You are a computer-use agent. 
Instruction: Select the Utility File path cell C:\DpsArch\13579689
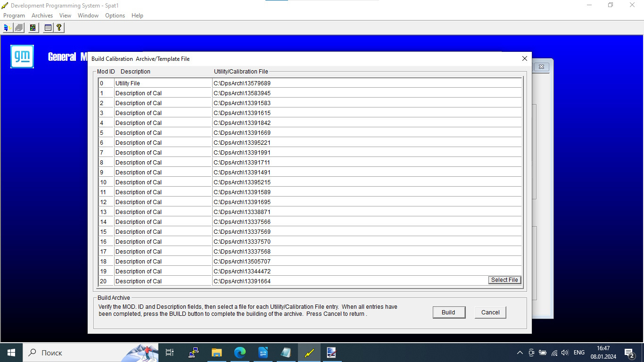[367, 83]
